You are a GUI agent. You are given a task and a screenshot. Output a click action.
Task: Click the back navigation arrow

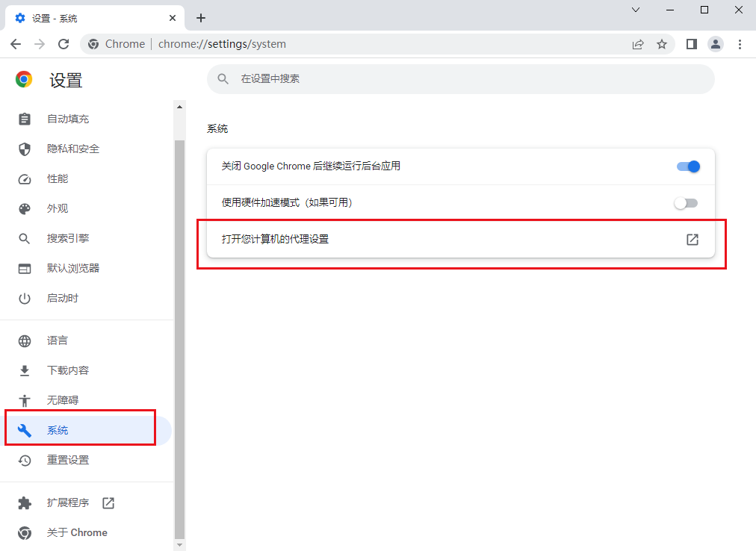pyautogui.click(x=16, y=44)
